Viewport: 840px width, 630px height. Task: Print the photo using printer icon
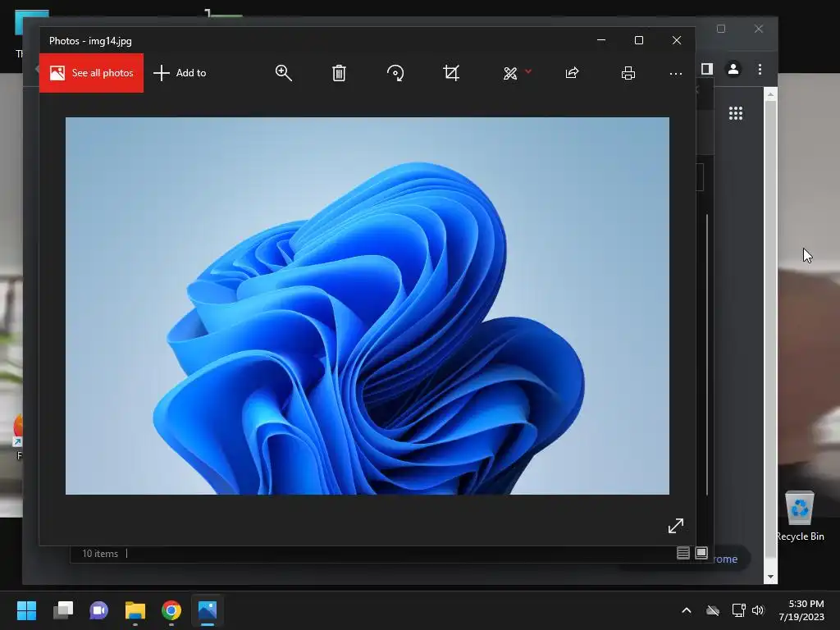coord(628,73)
